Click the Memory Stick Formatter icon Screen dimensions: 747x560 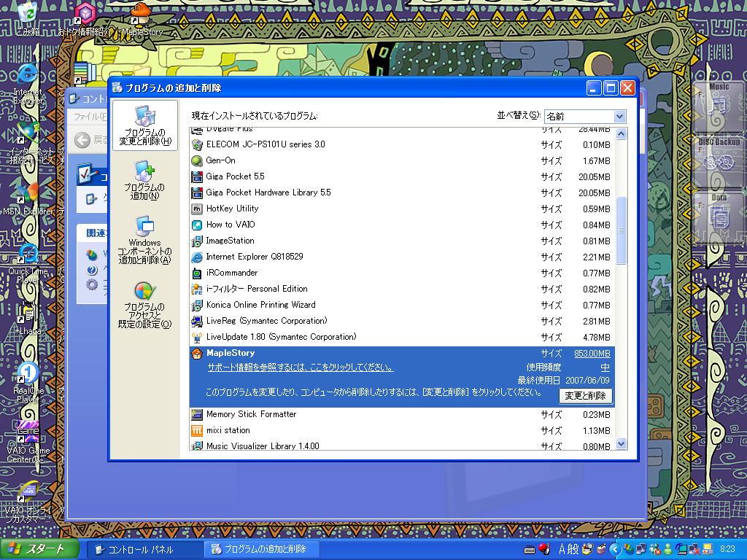pyautogui.click(x=197, y=414)
